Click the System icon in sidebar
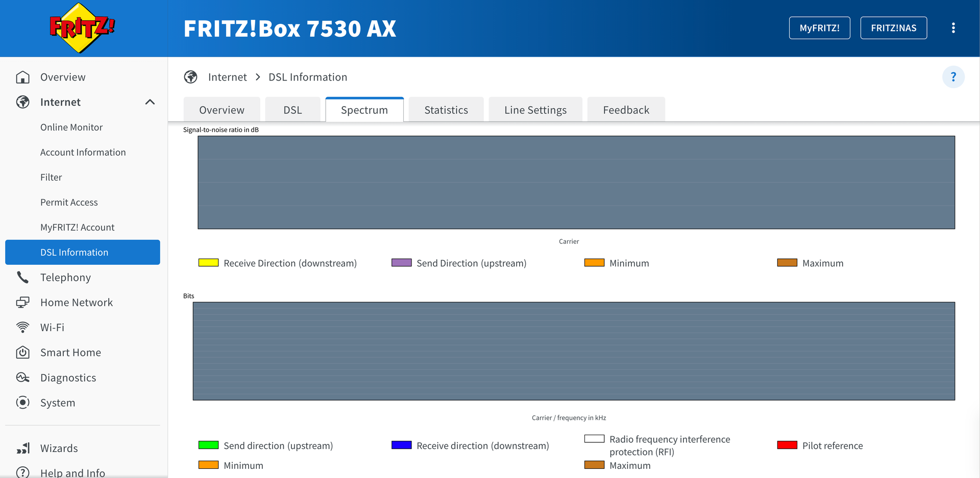980x478 pixels. coord(22,402)
